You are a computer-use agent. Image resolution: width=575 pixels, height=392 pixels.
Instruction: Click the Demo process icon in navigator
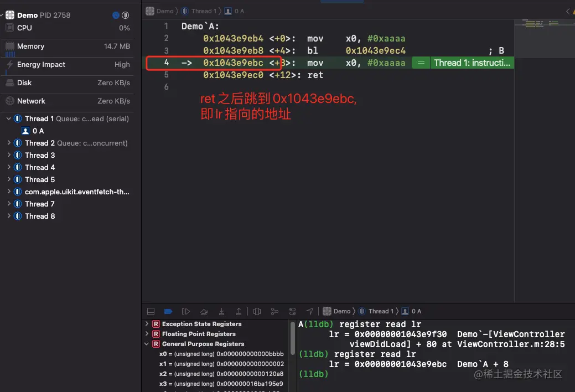point(10,15)
